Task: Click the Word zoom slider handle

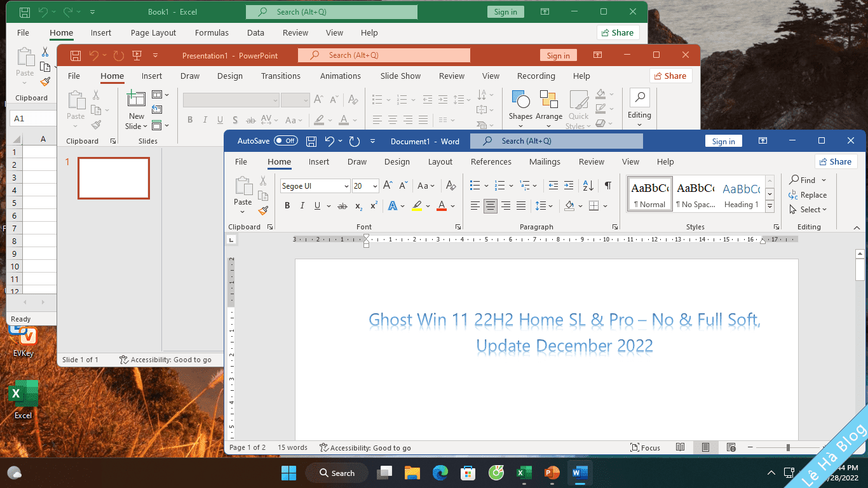Action: tap(788, 448)
